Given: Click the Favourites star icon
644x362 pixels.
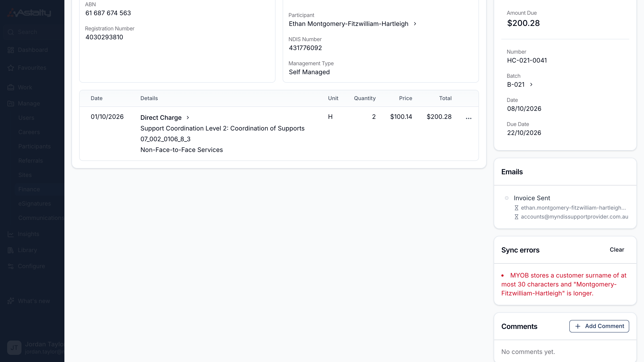Looking at the screenshot, I should [11, 68].
